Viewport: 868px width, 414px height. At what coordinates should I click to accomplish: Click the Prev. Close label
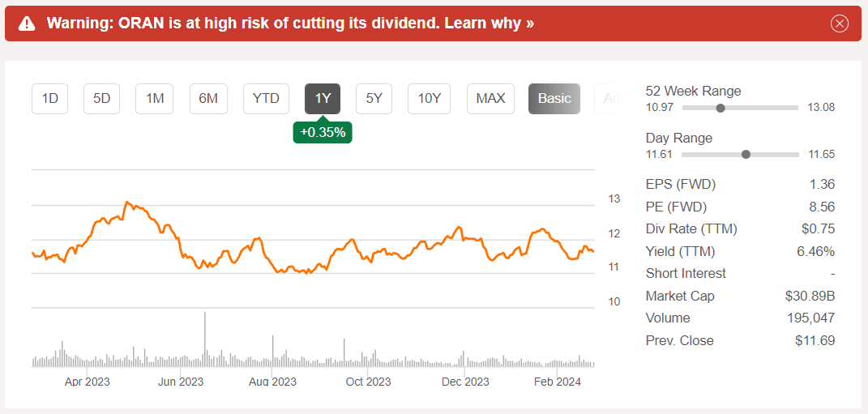680,340
